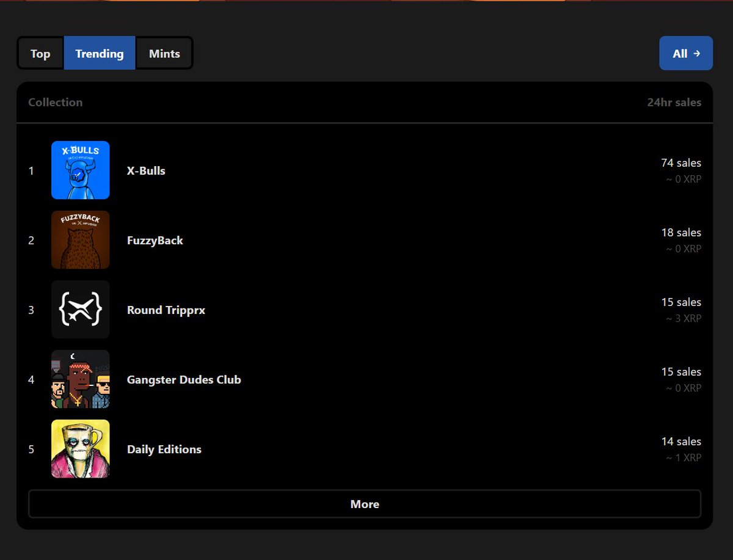Open Gangster Dudes Club thumbnail
The height and width of the screenshot is (560, 733).
click(81, 379)
